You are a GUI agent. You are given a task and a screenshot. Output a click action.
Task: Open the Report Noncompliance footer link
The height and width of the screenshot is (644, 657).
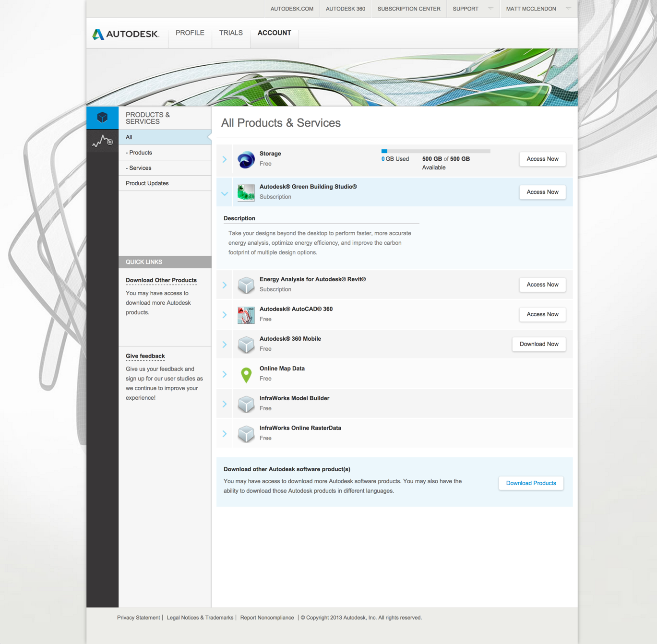point(267,618)
